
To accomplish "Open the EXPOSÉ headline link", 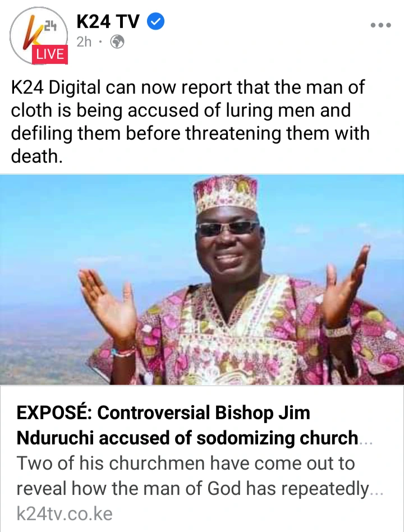I will 194,425.
